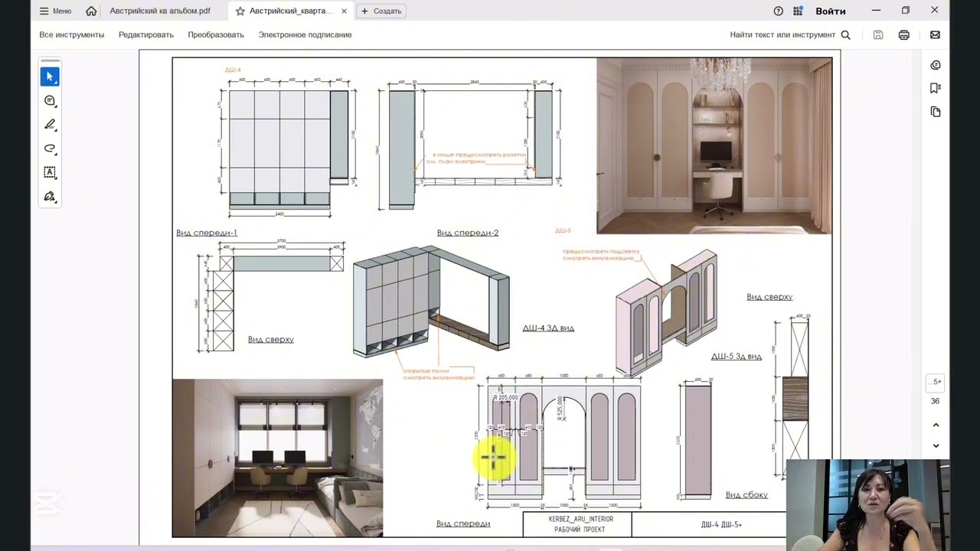This screenshot has width=980, height=551.
Task: Go to the Home screen icon
Action: point(91,11)
